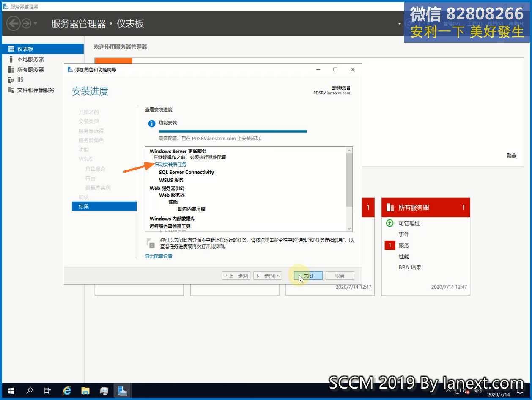Open the Action Center notification icon
The width and height of the screenshot is (532, 400).
pos(521,391)
